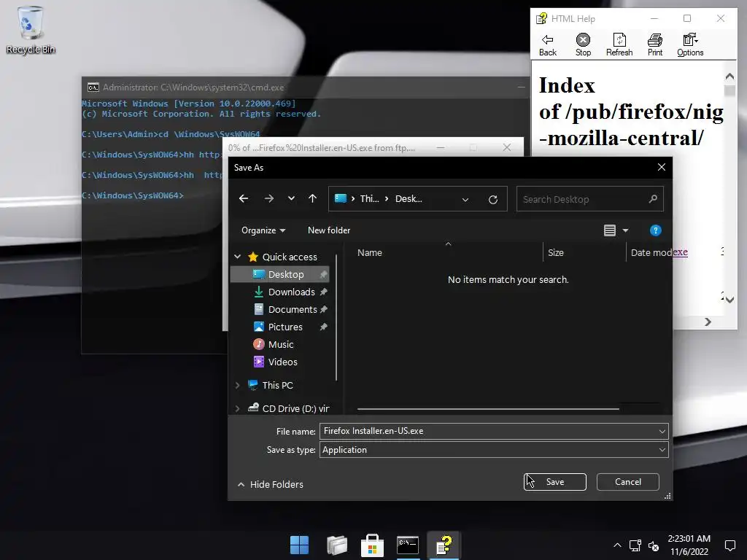Click the muted volume tray icon
The width and height of the screenshot is (747, 560).
pyautogui.click(x=654, y=545)
